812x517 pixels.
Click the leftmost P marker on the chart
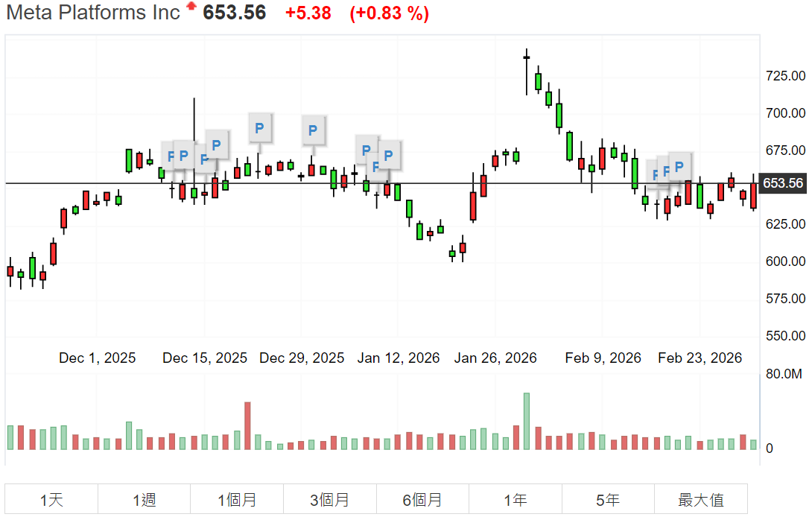[x=171, y=156]
